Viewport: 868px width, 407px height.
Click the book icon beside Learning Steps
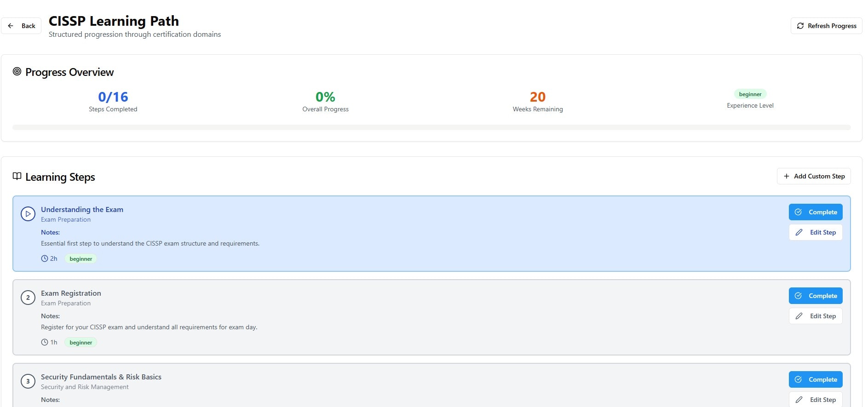pos(17,176)
